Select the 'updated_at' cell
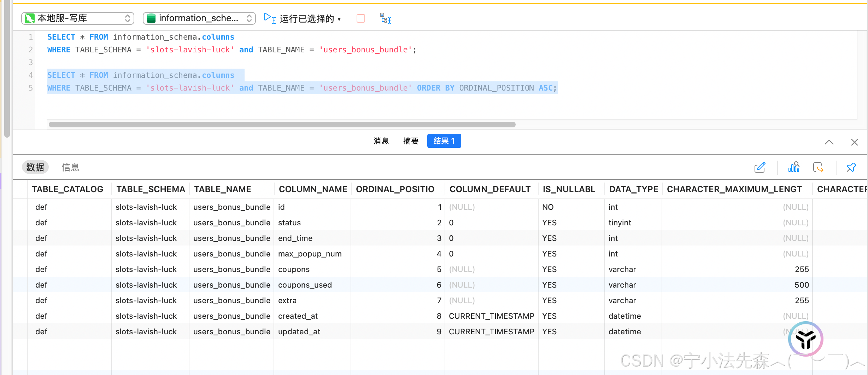This screenshot has height=375, width=868. (x=312, y=331)
